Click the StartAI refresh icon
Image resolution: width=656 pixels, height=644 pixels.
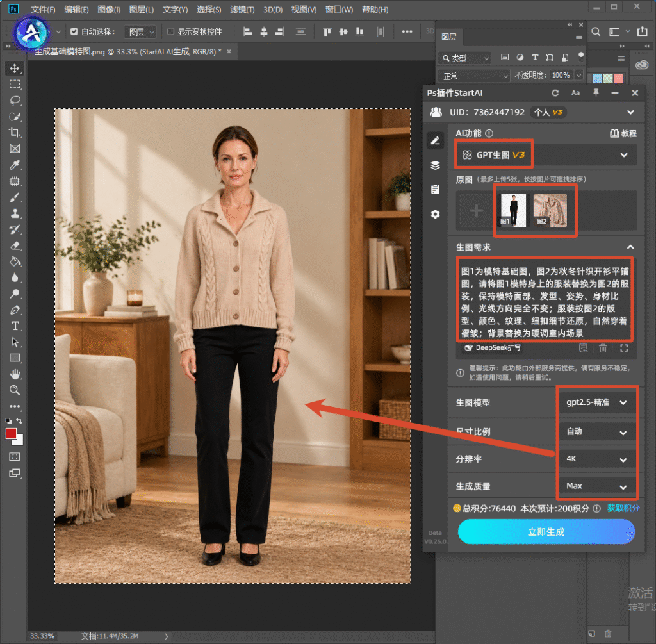tap(555, 93)
